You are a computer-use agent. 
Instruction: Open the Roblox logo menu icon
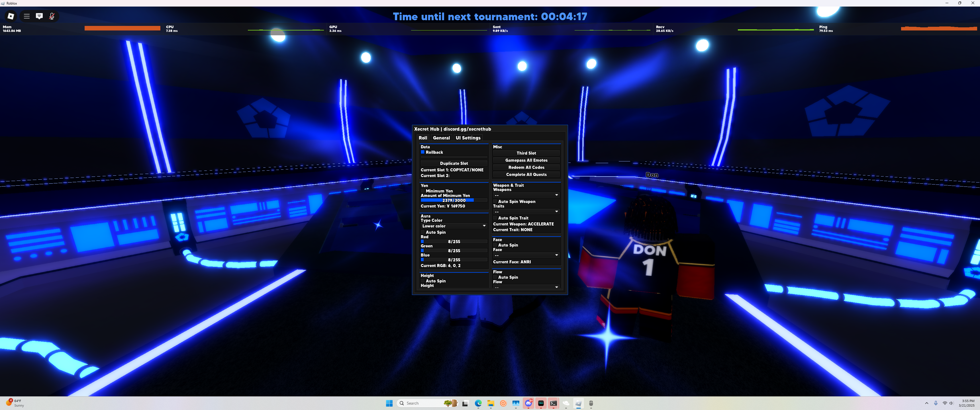11,16
